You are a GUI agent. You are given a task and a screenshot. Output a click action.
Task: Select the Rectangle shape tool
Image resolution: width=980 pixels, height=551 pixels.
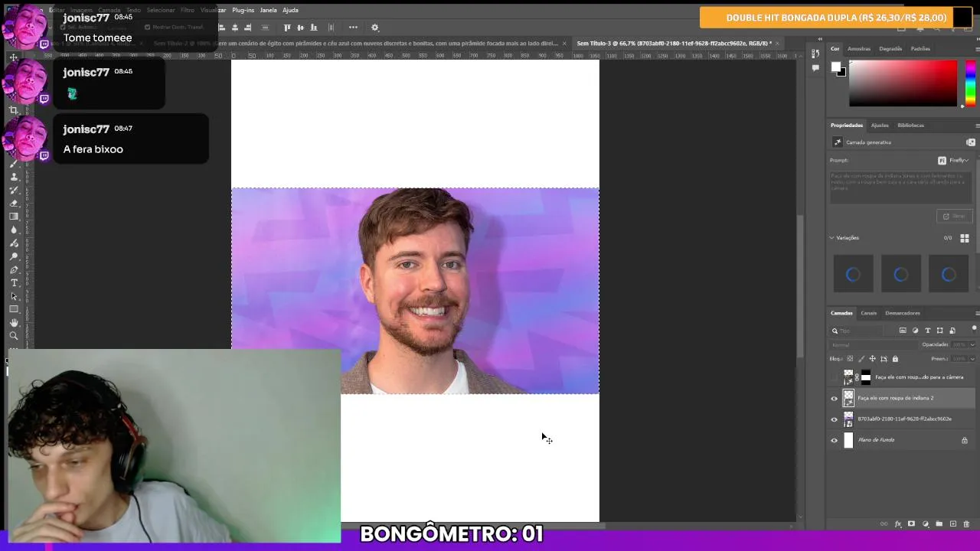[14, 309]
